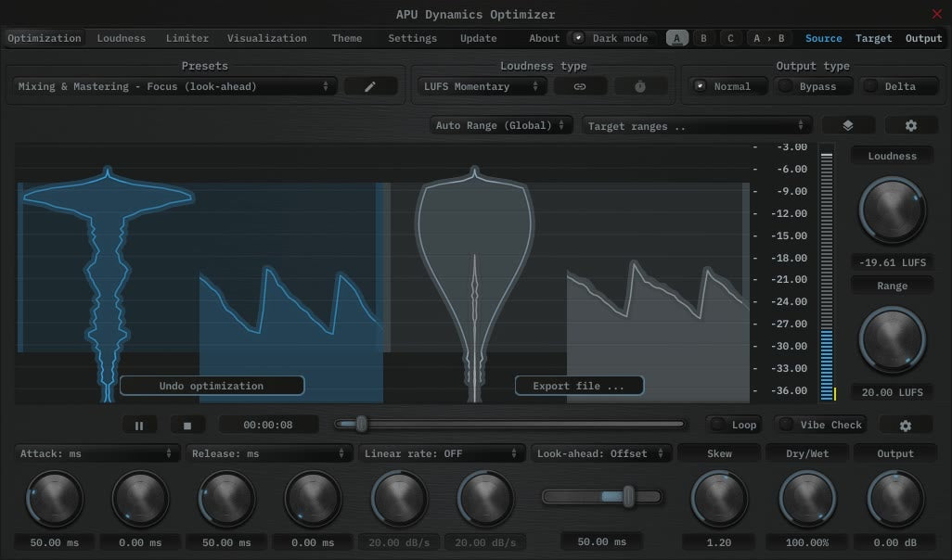The width and height of the screenshot is (952, 560).
Task: Click the first Attack knob above 50.00 ms
Action: 55,499
